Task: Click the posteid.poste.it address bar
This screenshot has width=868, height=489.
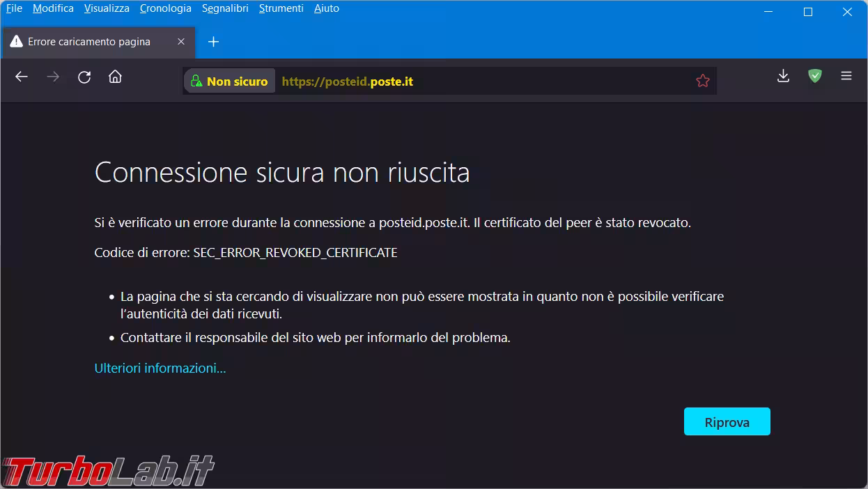Action: pos(522,81)
